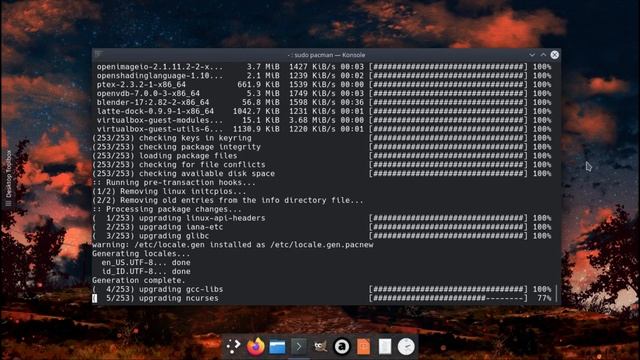
Task: Click 'Generation complete.' line
Action: pyautogui.click(x=139, y=280)
